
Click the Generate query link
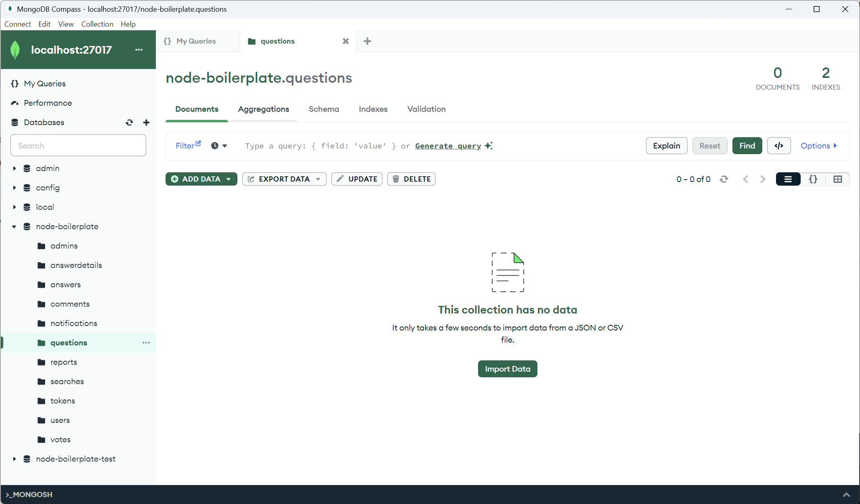(448, 146)
